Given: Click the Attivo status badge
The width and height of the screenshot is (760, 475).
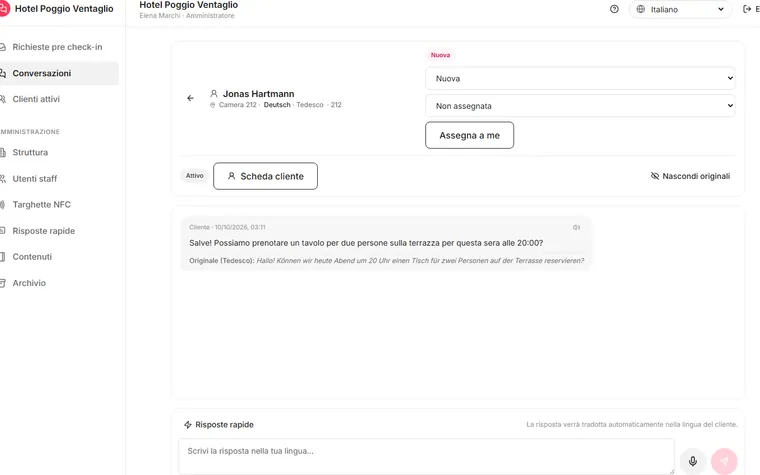Looking at the screenshot, I should (x=194, y=175).
